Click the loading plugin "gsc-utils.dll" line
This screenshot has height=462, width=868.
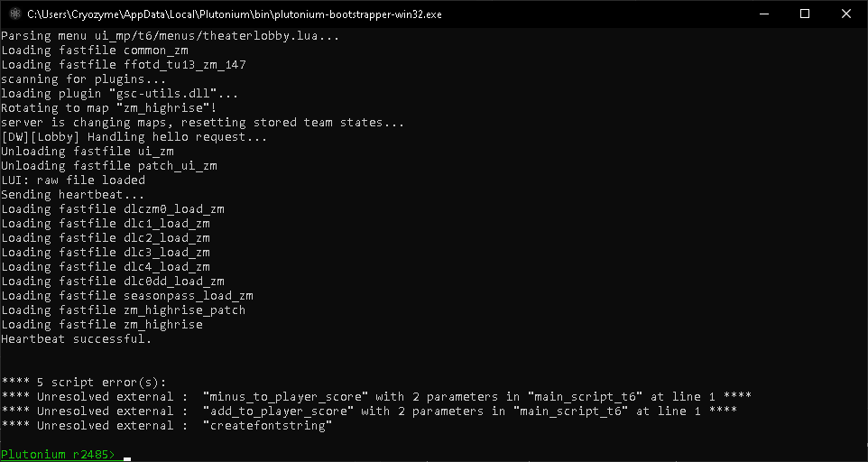(120, 94)
